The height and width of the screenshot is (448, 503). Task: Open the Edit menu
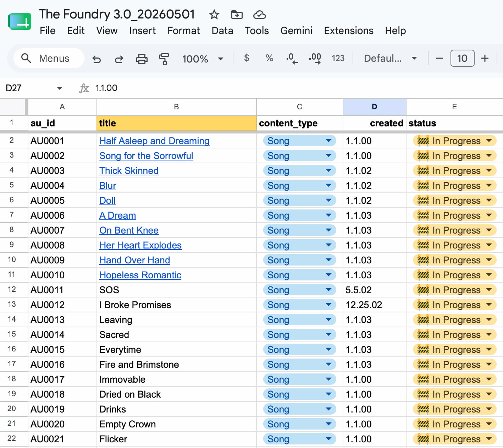76,31
